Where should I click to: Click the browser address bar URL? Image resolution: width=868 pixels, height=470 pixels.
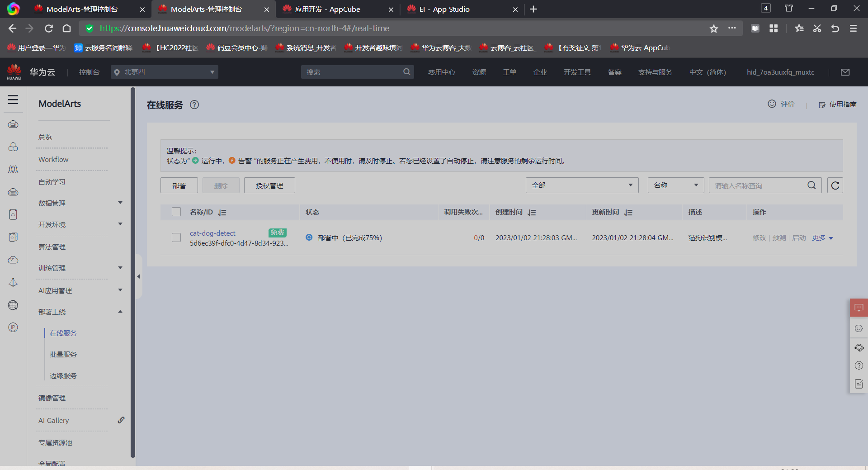(245, 28)
